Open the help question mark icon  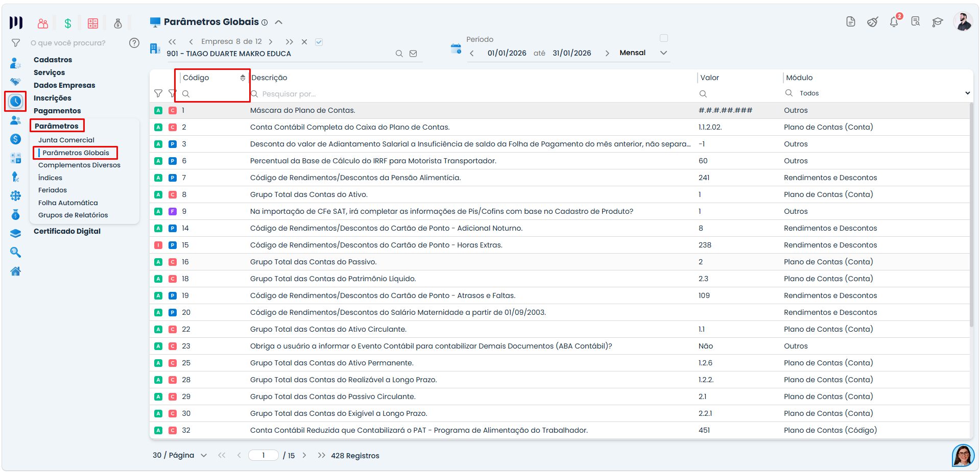coord(134,43)
